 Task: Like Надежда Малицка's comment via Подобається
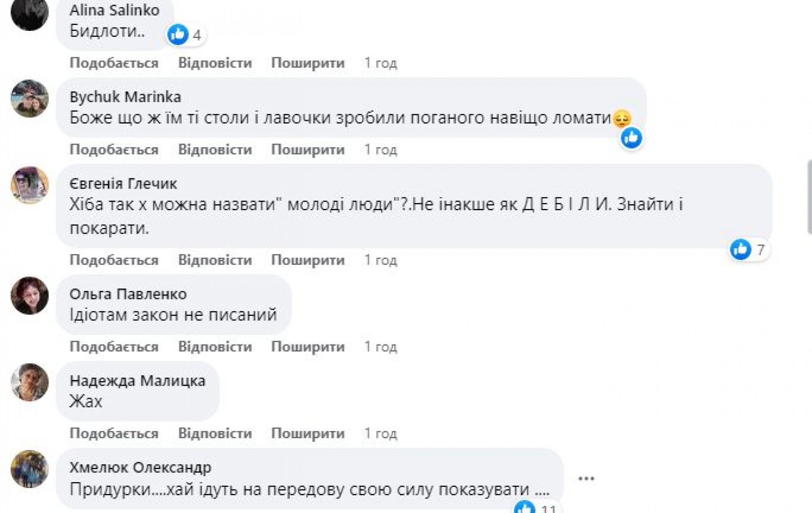click(114, 433)
